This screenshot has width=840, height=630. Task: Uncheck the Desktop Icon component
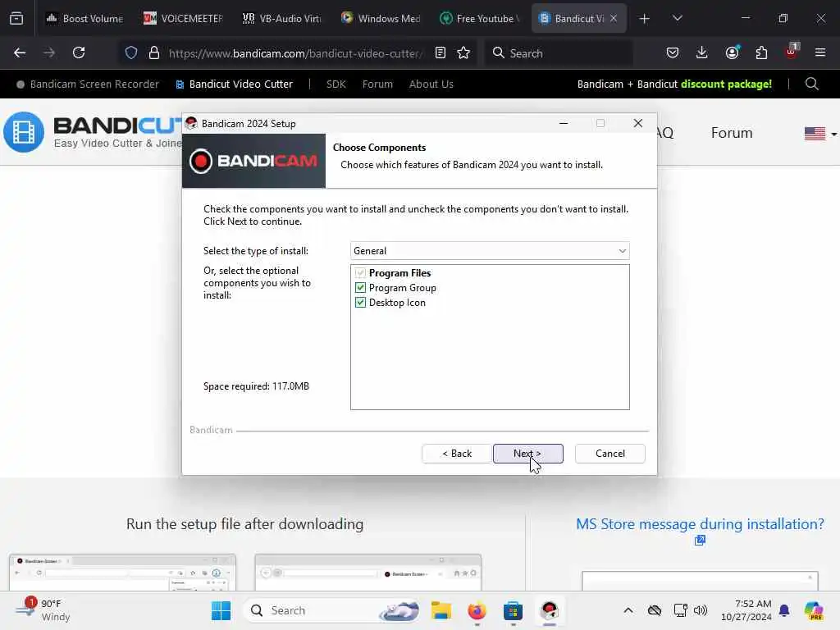pos(360,303)
